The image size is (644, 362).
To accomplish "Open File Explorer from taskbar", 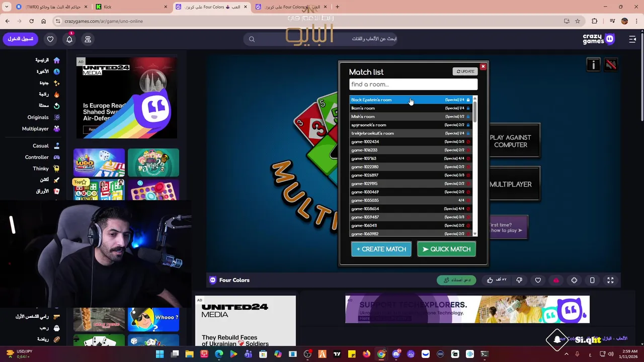I will tap(189, 354).
